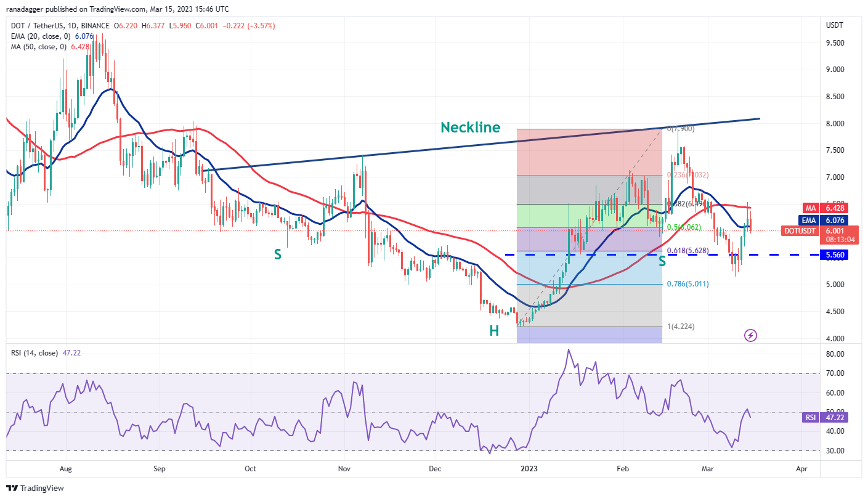Viewport: 868px width, 499px height.
Task: Click the Neckline text annotation
Action: click(470, 128)
